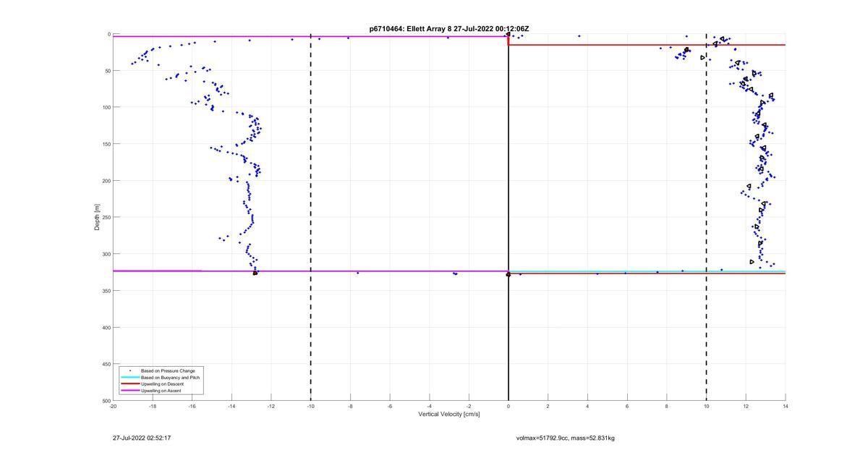
Task: Click the 'volmax=51792.9cc, mass=52.831kg' footer text
Action: pyautogui.click(x=566, y=438)
